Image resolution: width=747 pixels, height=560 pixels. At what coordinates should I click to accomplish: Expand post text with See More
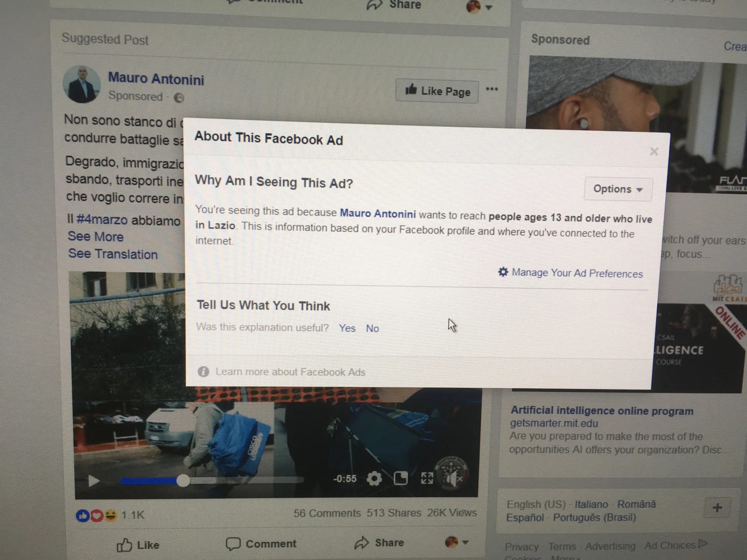click(96, 237)
